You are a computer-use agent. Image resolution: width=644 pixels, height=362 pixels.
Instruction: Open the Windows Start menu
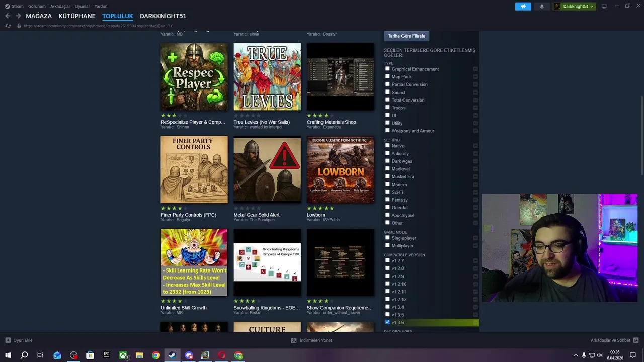8,355
